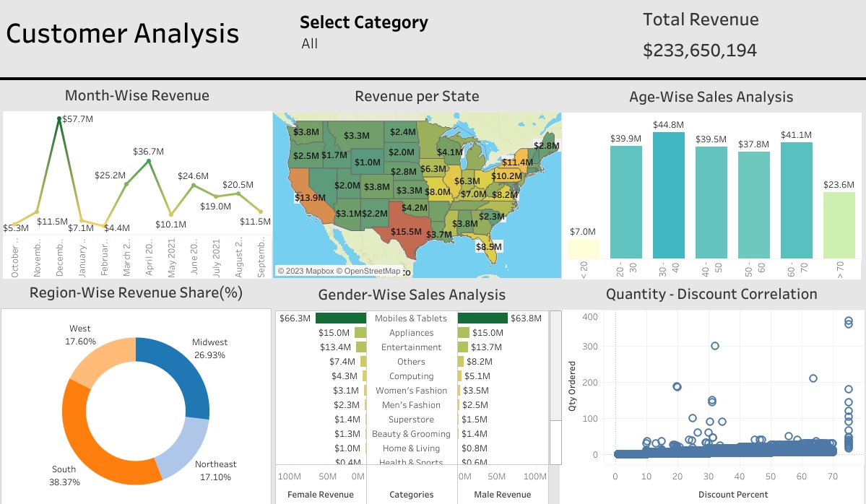Select Florida labeled $8.5M on map
The height and width of the screenshot is (504, 866).
coord(489,246)
